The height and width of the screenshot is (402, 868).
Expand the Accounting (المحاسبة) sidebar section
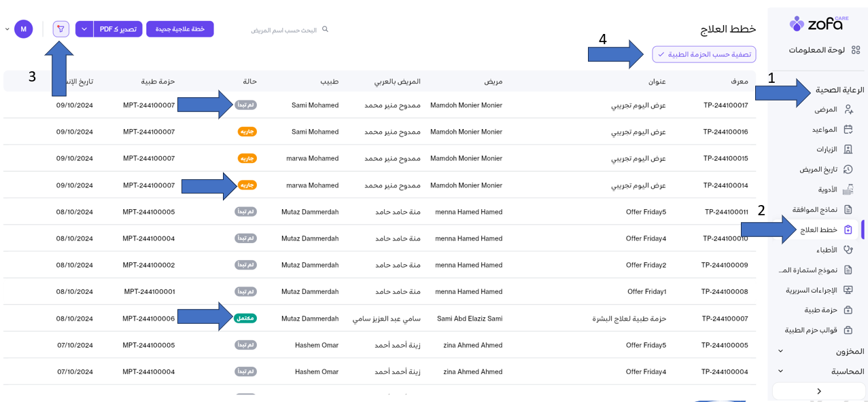[x=780, y=371]
